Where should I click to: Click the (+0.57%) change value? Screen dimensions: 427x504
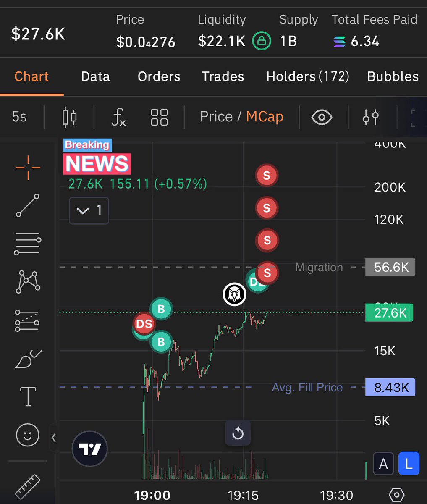point(181,184)
